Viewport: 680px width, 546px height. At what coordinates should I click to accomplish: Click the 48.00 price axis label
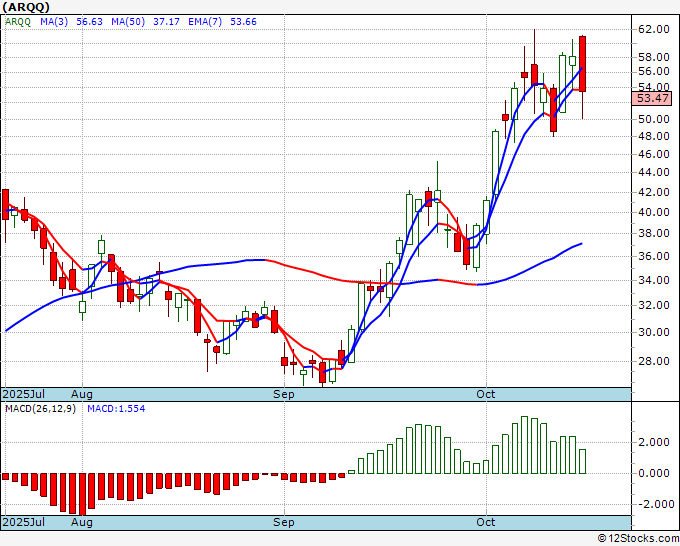(x=654, y=136)
